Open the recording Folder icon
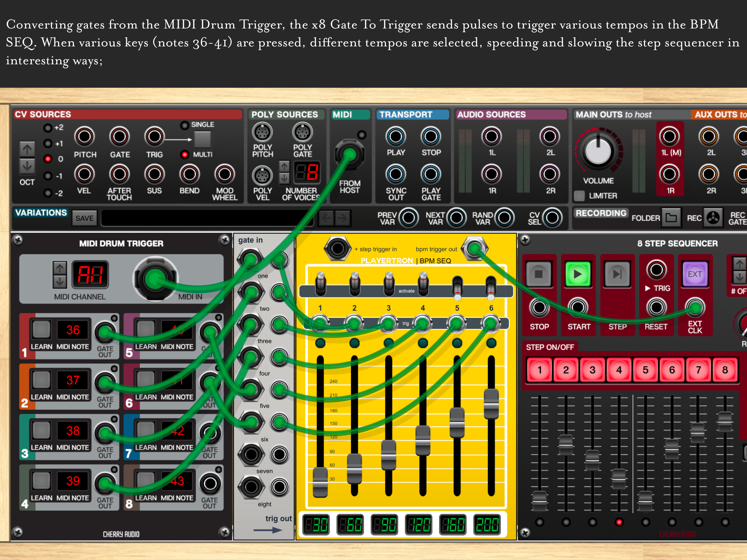The width and height of the screenshot is (747, 560). pos(671,218)
